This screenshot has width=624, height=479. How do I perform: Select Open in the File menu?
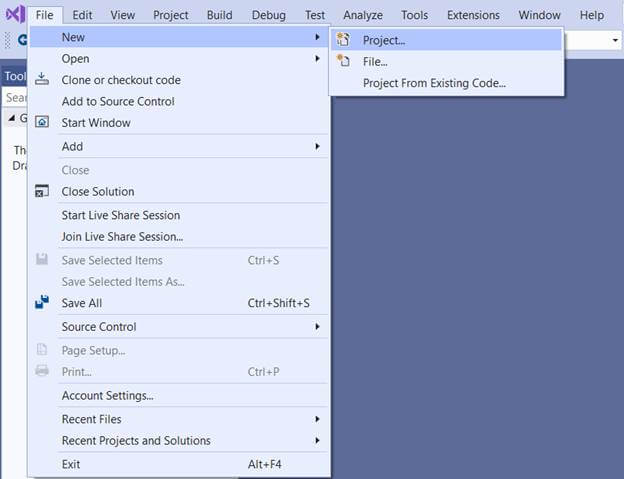(x=179, y=58)
